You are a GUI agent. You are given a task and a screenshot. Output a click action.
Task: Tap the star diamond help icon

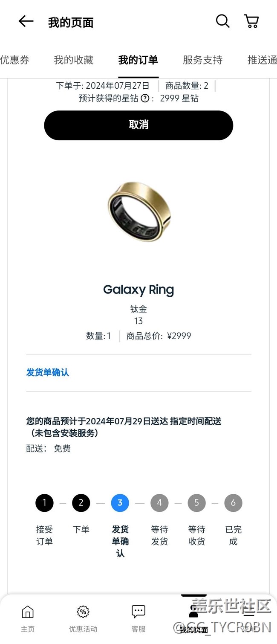145,99
